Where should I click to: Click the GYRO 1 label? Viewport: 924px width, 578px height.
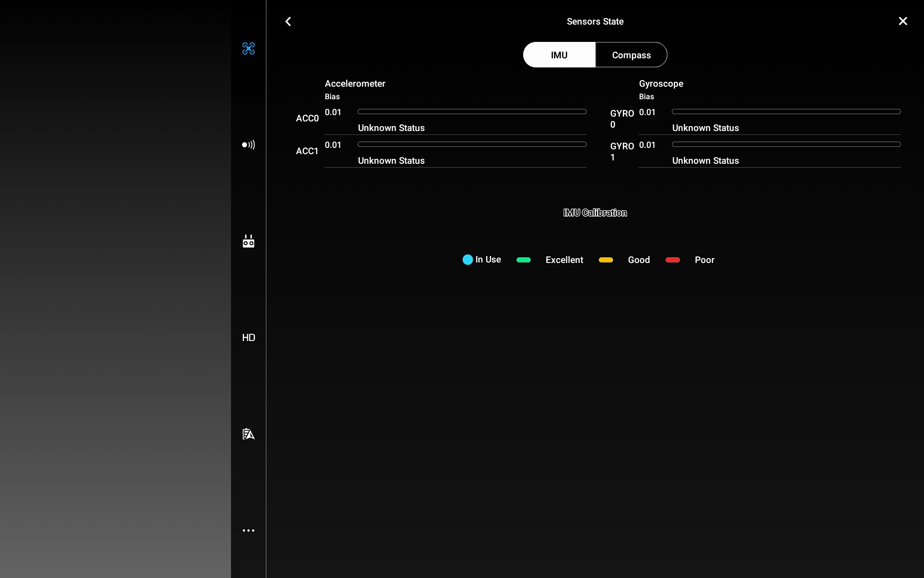(x=622, y=151)
